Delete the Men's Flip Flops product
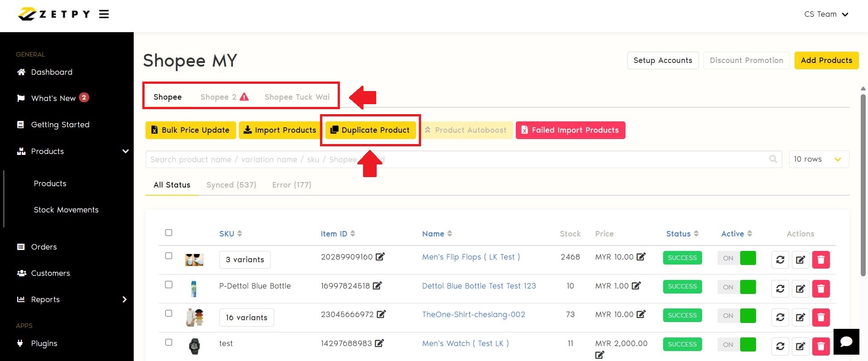 821,260
